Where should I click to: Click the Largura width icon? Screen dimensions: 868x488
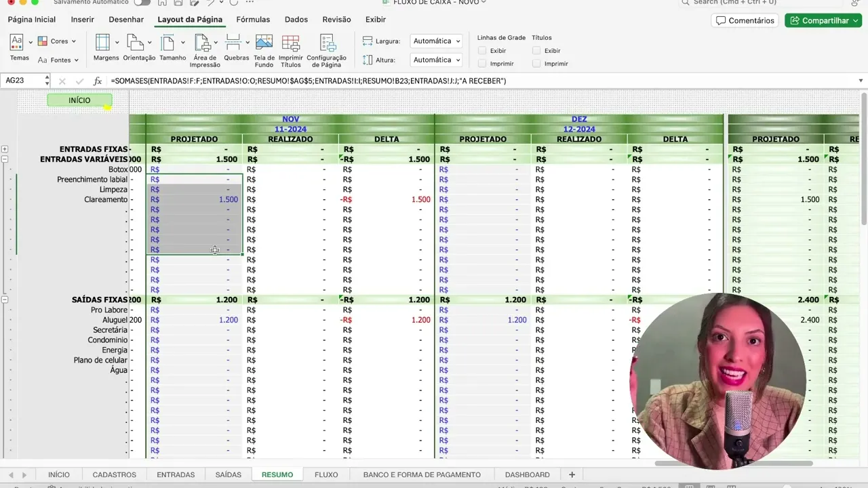[x=368, y=41]
